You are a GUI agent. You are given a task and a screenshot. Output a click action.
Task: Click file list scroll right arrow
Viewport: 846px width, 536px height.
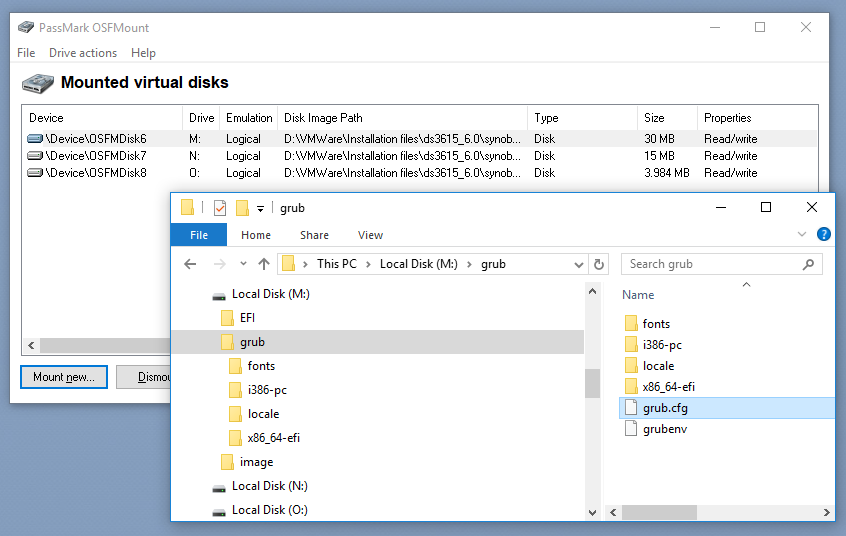tap(827, 512)
